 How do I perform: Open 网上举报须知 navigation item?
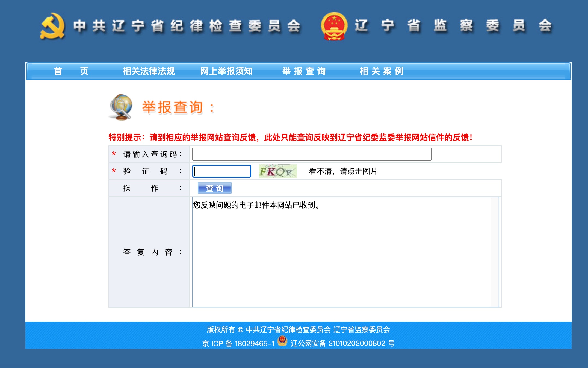point(226,71)
